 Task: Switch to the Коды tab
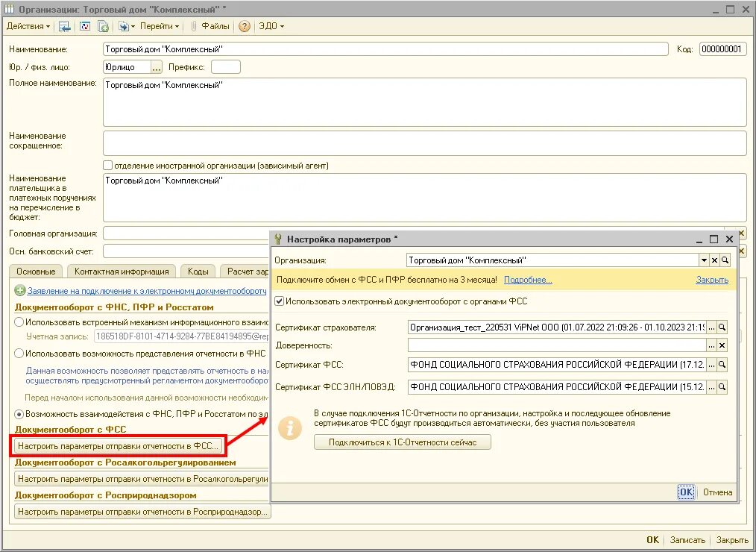[198, 272]
